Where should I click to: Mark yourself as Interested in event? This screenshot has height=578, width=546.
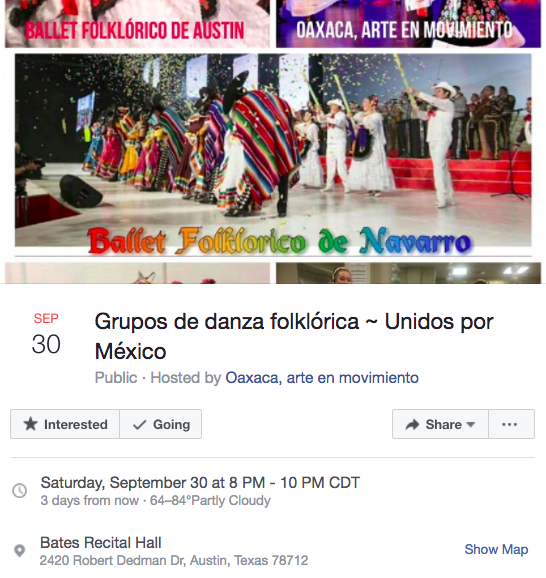(x=65, y=424)
